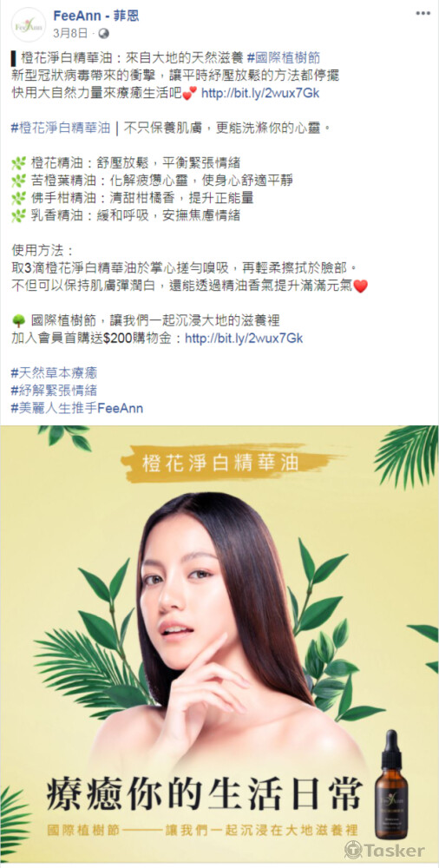The width and height of the screenshot is (439, 868).
Task: Click the #紓解緊張情緒 hashtag
Action: (55, 391)
